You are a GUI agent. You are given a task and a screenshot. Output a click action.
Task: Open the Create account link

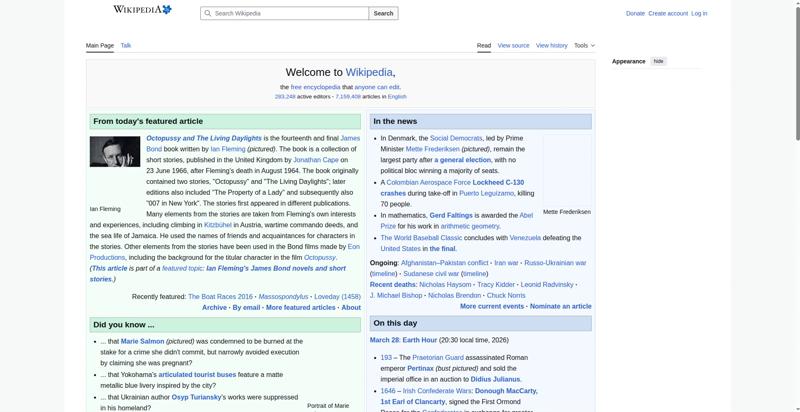tap(668, 13)
